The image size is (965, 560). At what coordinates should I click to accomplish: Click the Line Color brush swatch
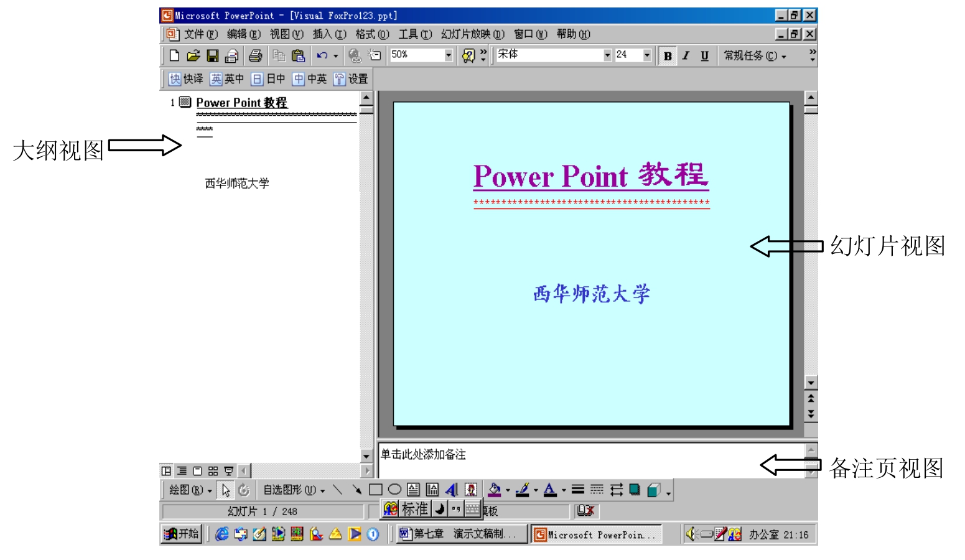click(523, 490)
